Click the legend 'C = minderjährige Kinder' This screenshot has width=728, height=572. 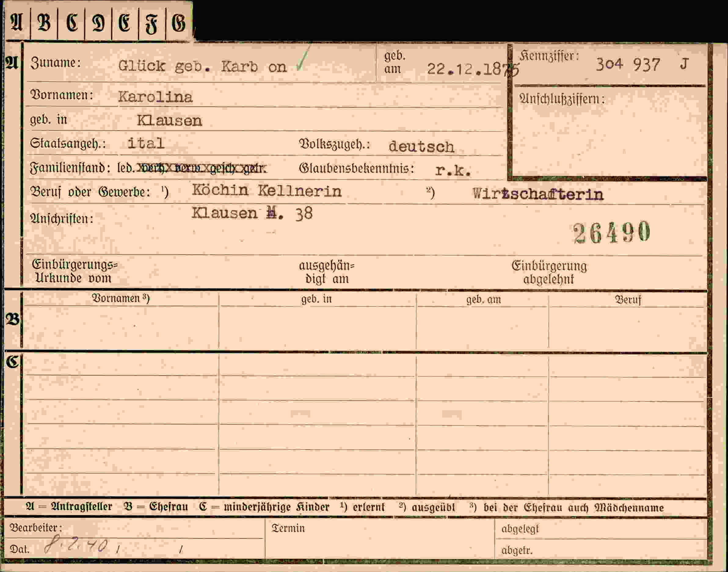click(x=264, y=507)
